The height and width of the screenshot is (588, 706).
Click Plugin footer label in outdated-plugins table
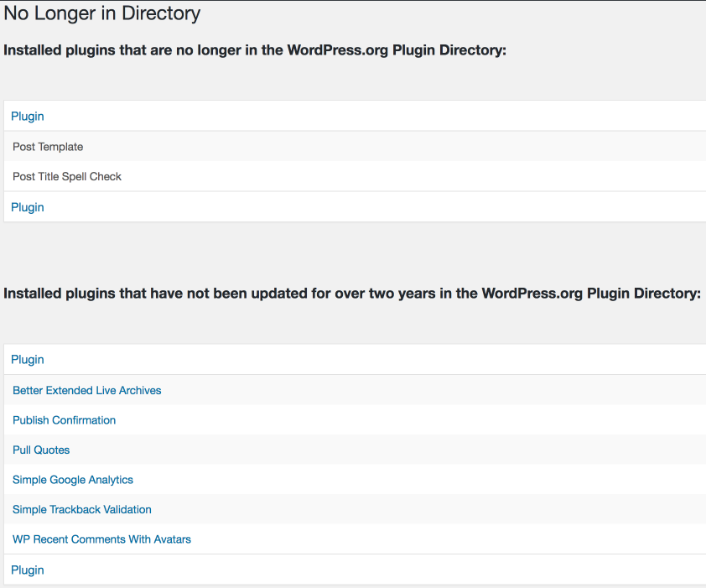28,570
